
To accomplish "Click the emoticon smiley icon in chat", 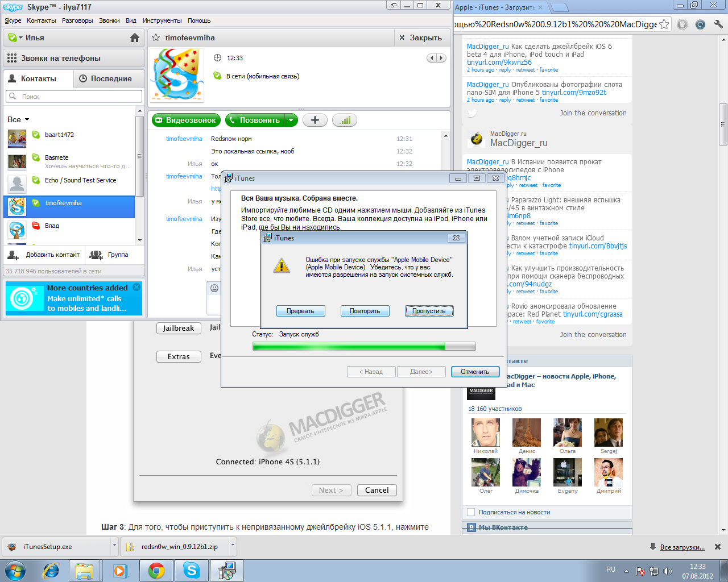I will (214, 288).
